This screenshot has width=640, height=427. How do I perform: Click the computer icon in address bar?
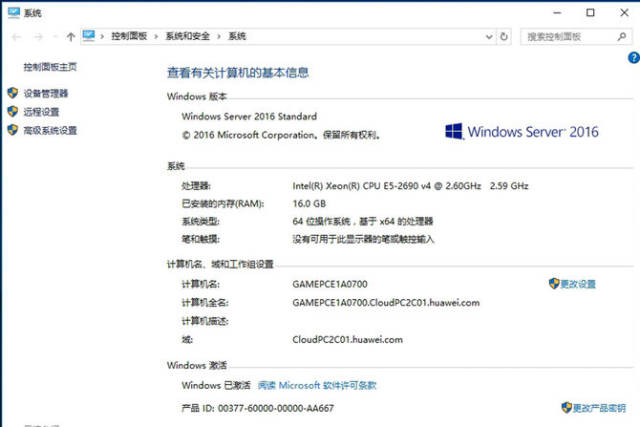[x=89, y=36]
